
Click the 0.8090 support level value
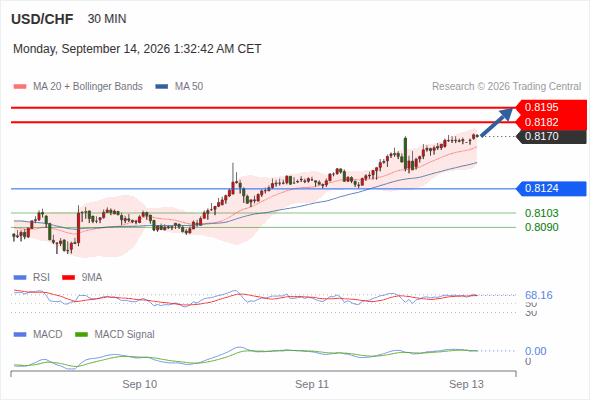point(541,227)
